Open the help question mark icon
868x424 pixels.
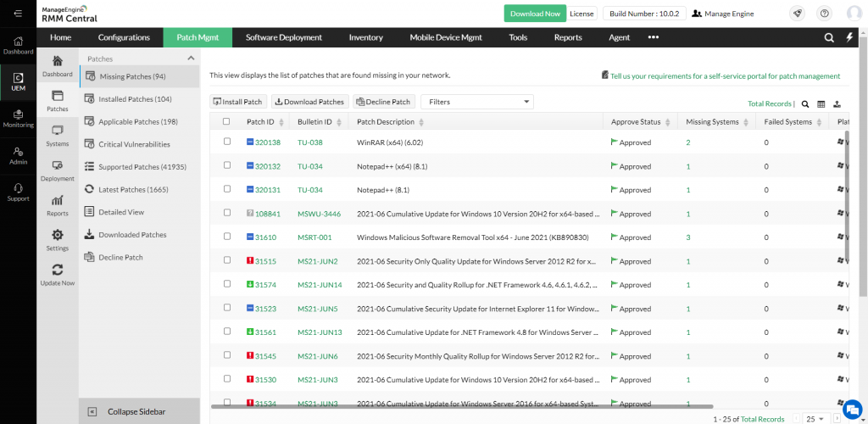click(825, 14)
